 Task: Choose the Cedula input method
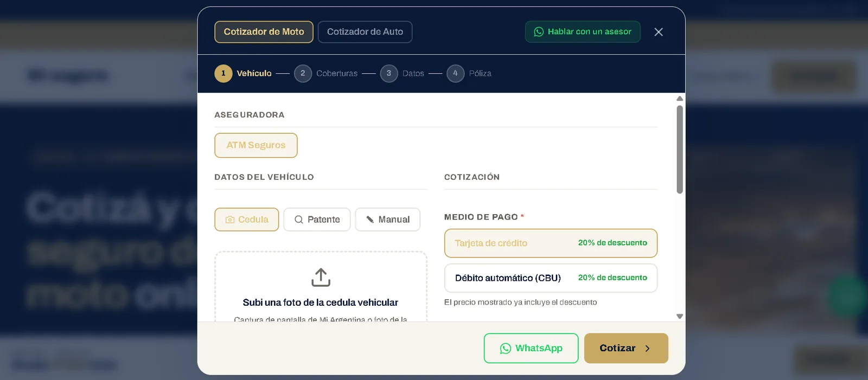click(247, 220)
